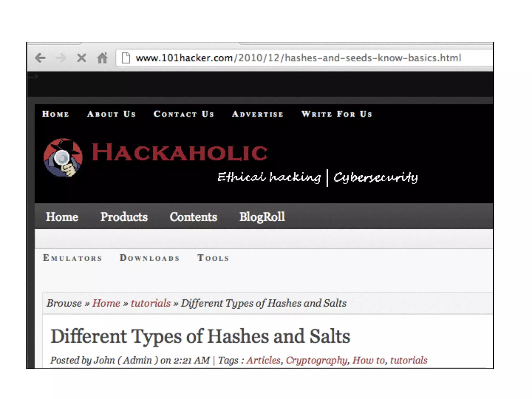Click the 101hacker URL address field
532x399 pixels.
298,58
